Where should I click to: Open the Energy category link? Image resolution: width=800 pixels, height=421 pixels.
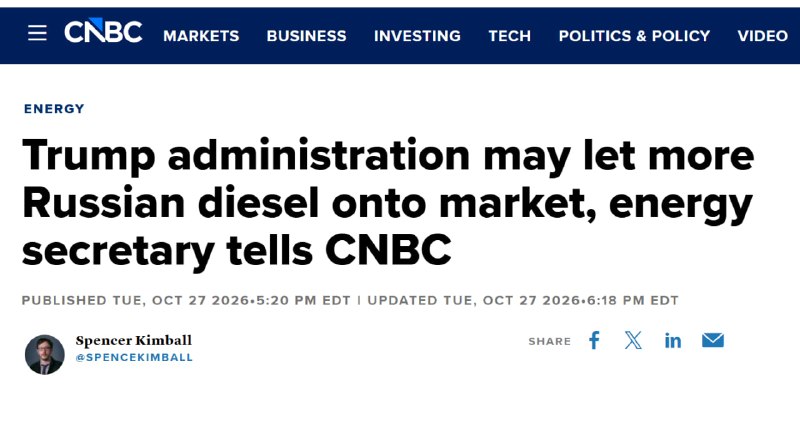54,109
